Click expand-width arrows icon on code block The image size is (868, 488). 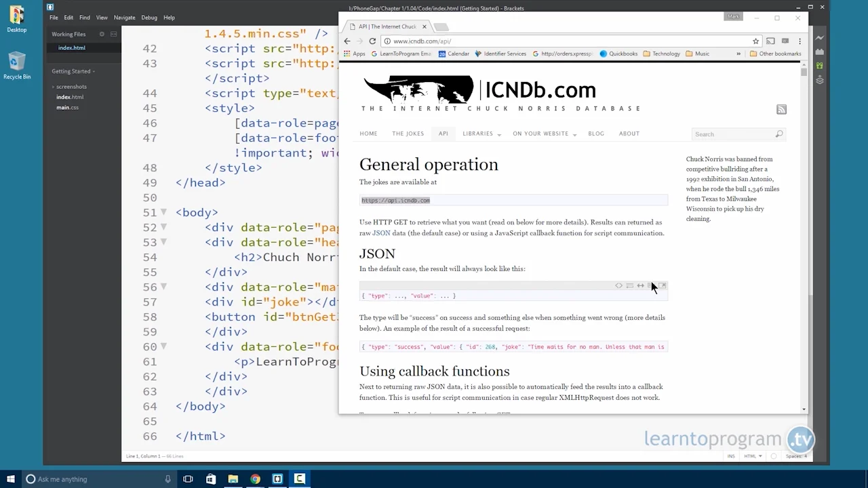coord(640,286)
